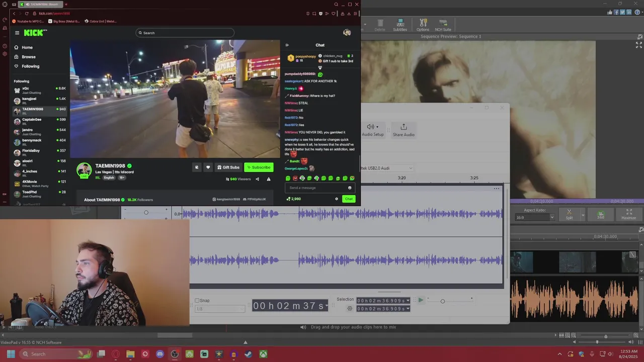Click Delete in VideoPad toolbar
This screenshot has height=362, width=644.
(x=380, y=25)
